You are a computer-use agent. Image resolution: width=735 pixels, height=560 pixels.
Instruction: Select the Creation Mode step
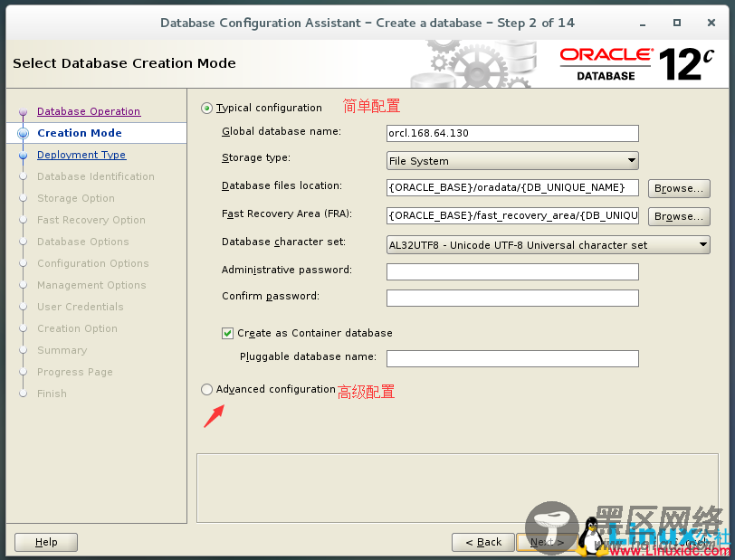click(80, 133)
